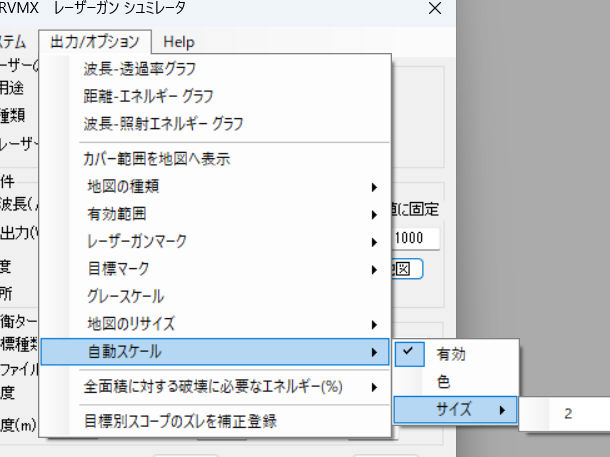Open the 出力/オプション menu

96,42
